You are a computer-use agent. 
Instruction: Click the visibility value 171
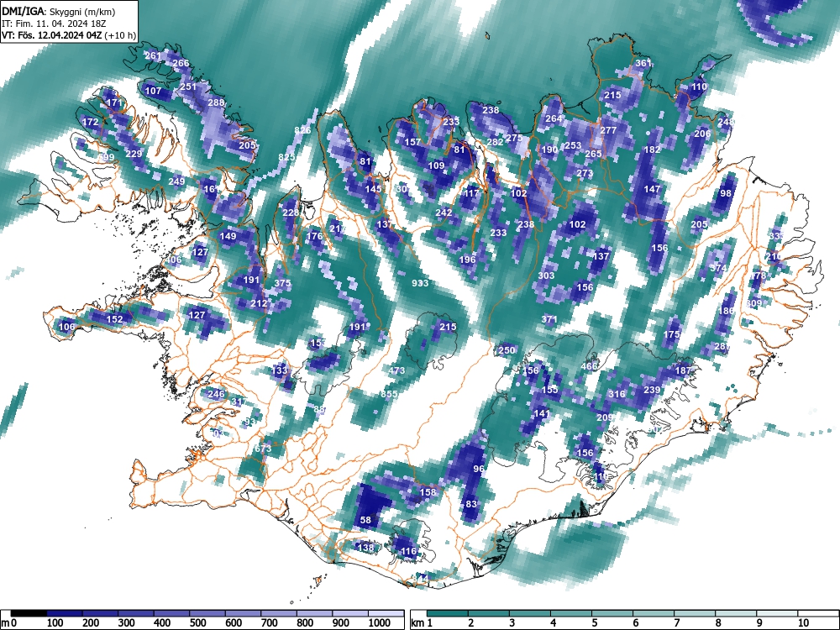[113, 102]
